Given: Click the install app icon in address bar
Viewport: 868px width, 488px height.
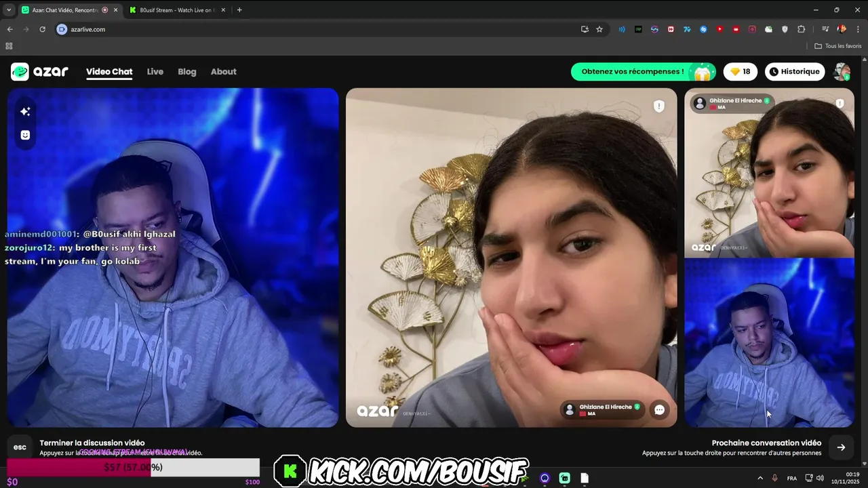Looking at the screenshot, I should click(x=585, y=29).
